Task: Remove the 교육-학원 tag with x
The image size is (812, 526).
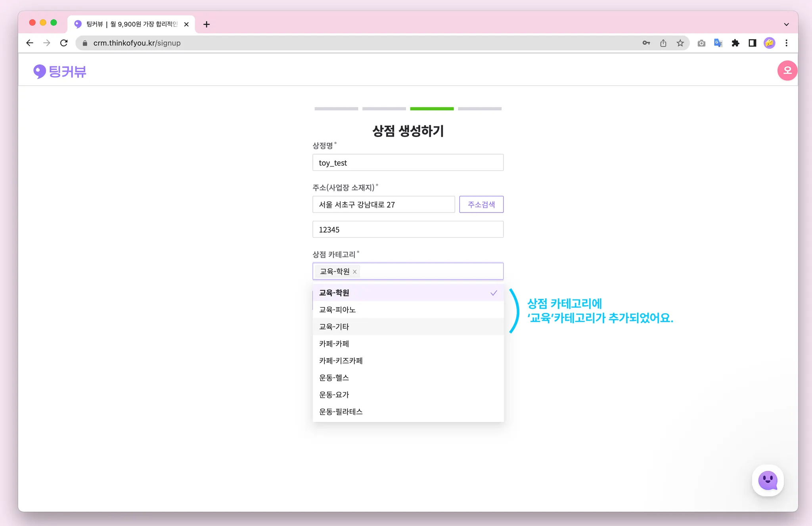Action: 355,272
